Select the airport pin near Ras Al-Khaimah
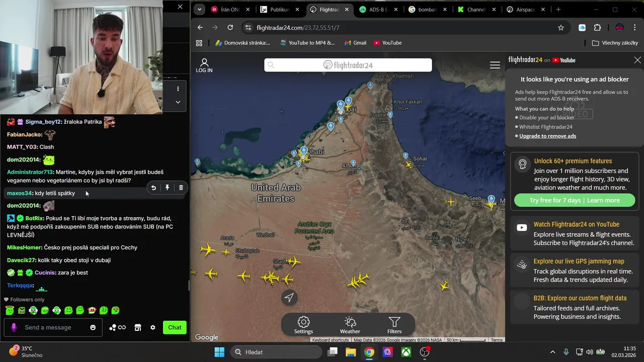This screenshot has width=644, height=362. click(x=370, y=85)
